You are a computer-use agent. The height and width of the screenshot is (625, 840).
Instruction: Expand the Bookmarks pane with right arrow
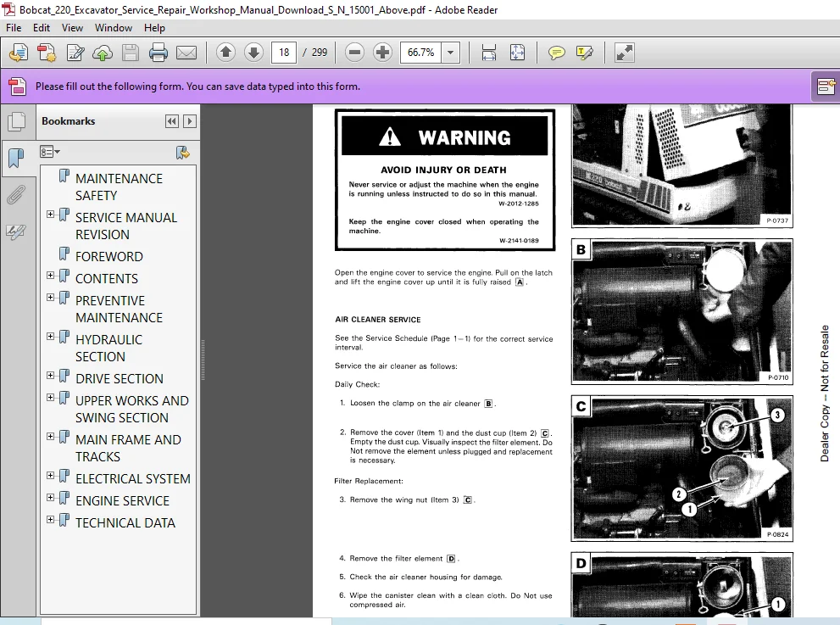tap(189, 121)
